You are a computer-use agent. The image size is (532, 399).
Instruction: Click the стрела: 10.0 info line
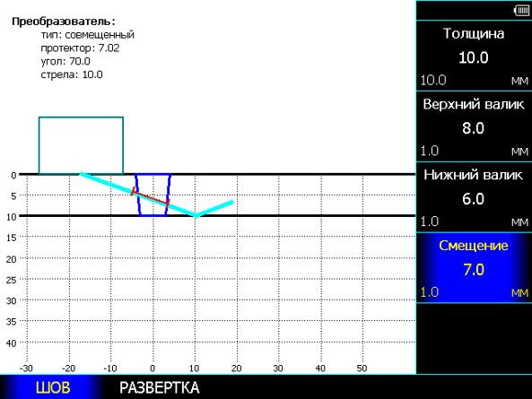point(72,74)
